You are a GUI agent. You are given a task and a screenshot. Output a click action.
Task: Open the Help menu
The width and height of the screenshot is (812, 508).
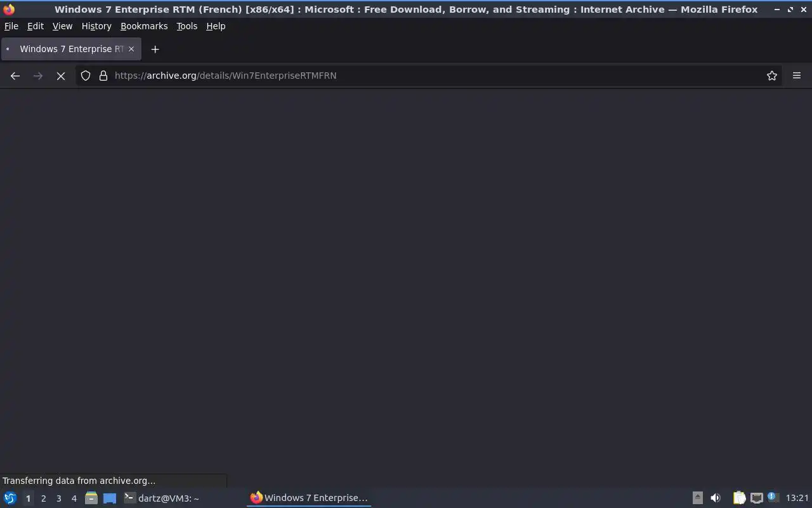coord(216,26)
